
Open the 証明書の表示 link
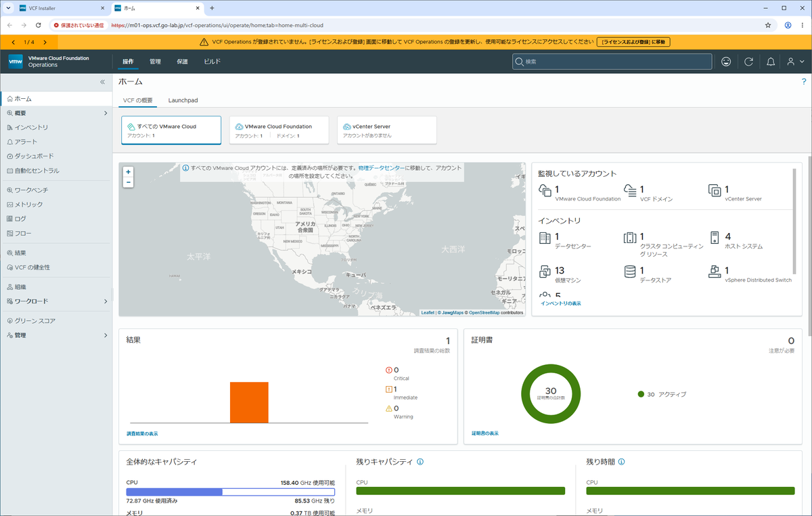485,433
